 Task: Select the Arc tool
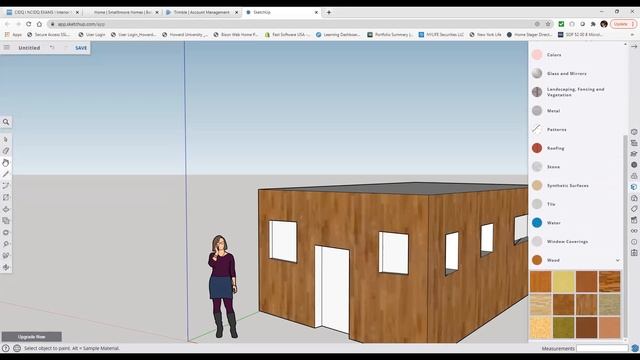pos(6,186)
